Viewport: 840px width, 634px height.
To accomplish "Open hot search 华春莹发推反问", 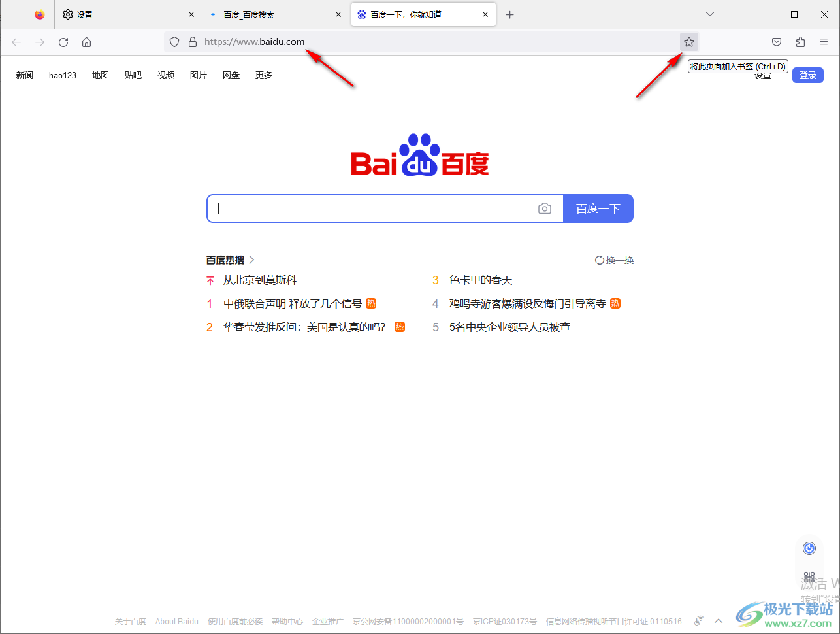I will point(305,327).
